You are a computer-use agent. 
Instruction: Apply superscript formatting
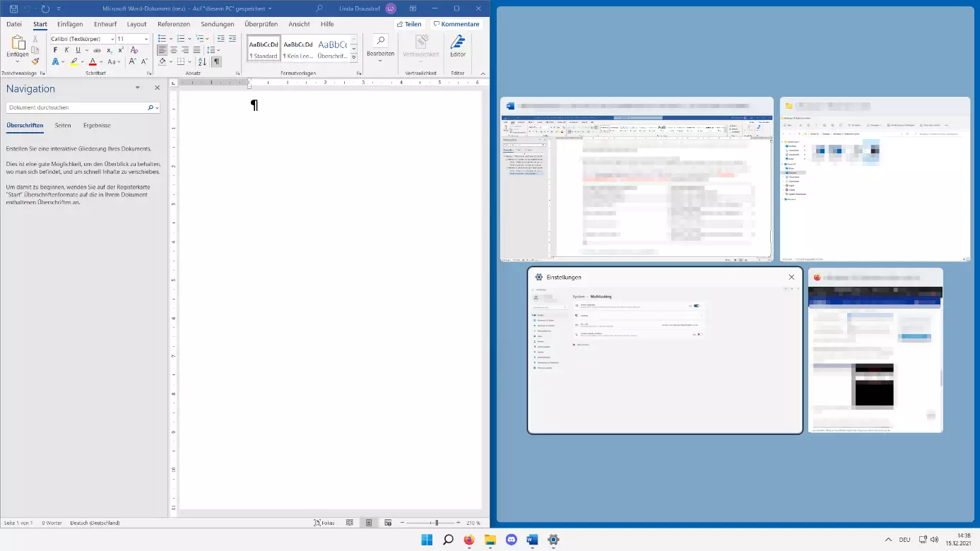click(x=122, y=50)
